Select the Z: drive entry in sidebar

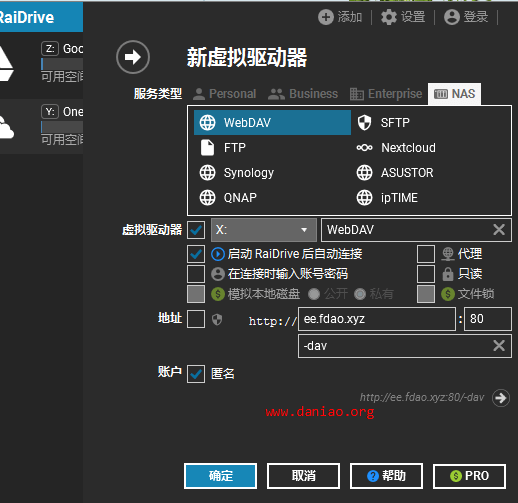[41, 63]
